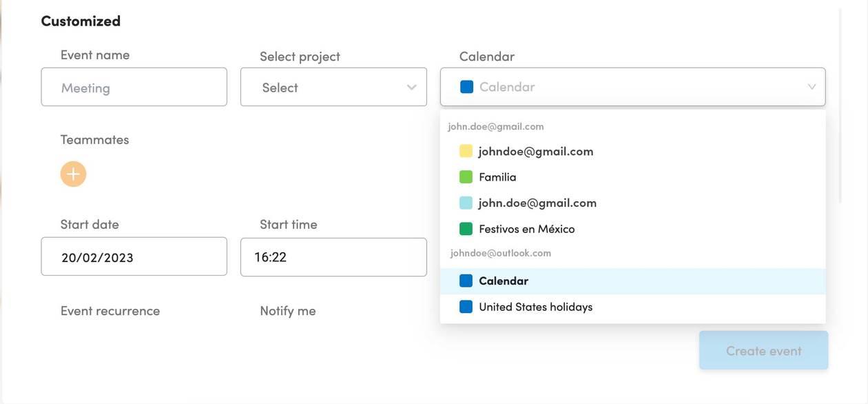Select United States holidays calendar

[x=632, y=307]
